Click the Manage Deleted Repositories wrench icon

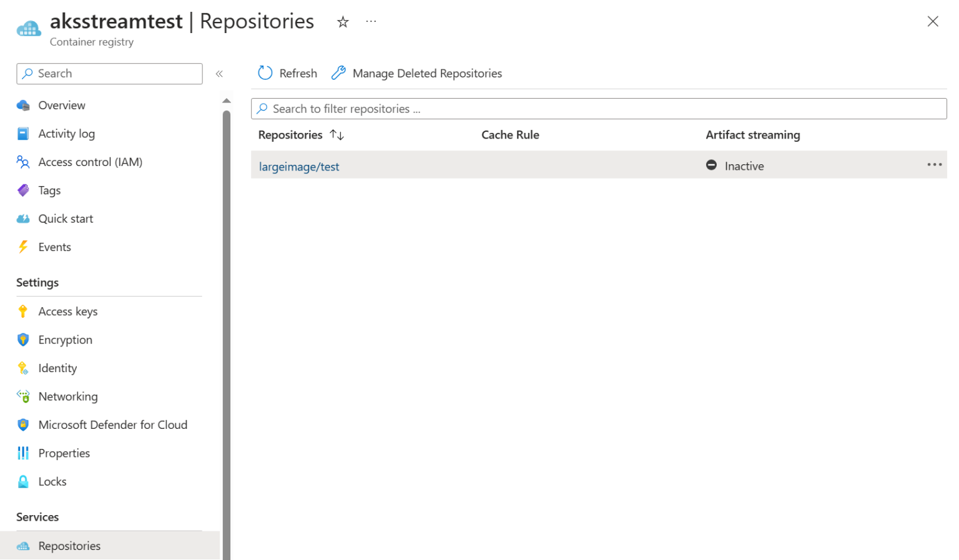point(338,73)
